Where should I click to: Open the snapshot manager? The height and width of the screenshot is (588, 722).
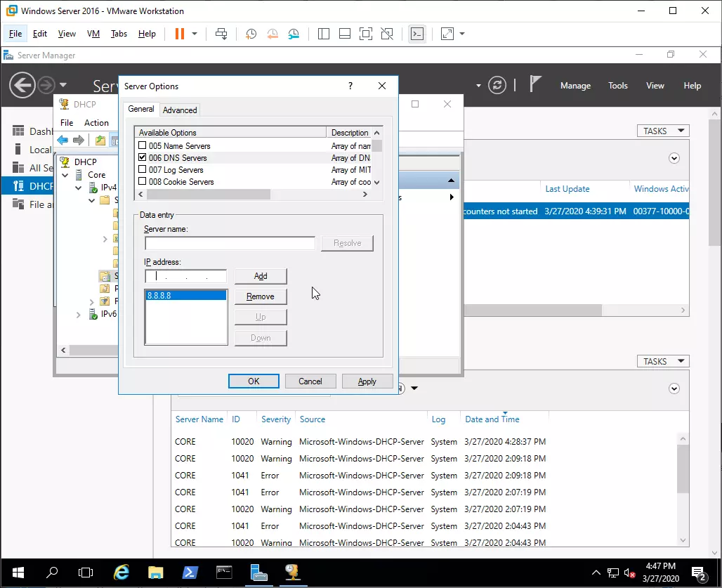[x=294, y=34]
